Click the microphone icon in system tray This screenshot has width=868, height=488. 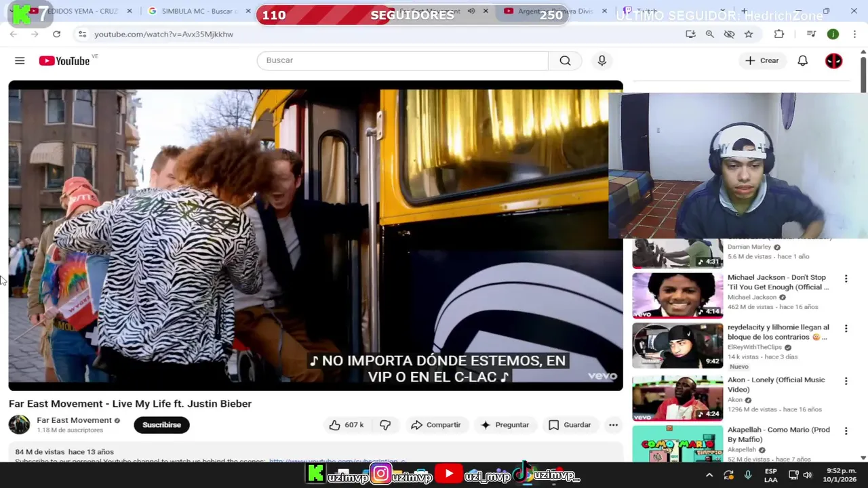pyautogui.click(x=748, y=475)
